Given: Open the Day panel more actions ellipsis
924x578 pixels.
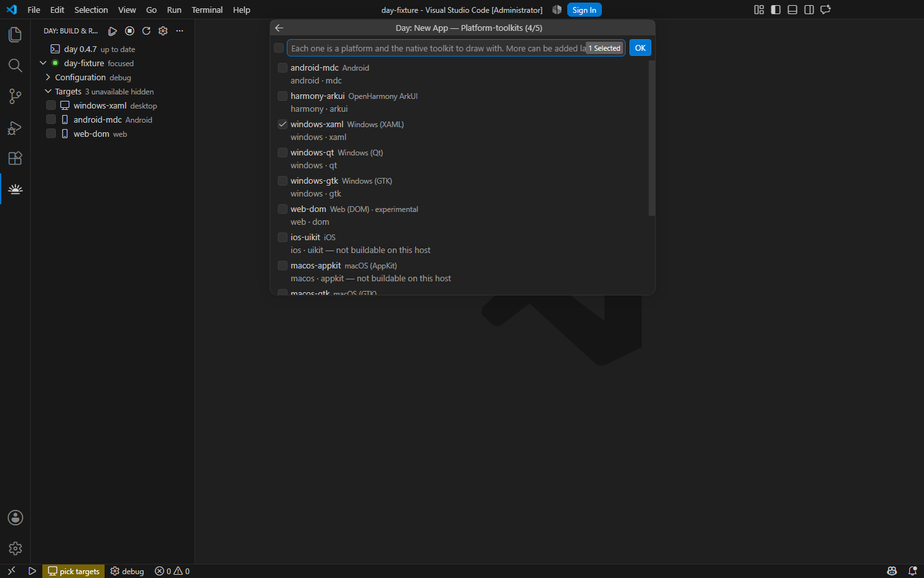Looking at the screenshot, I should tap(180, 31).
